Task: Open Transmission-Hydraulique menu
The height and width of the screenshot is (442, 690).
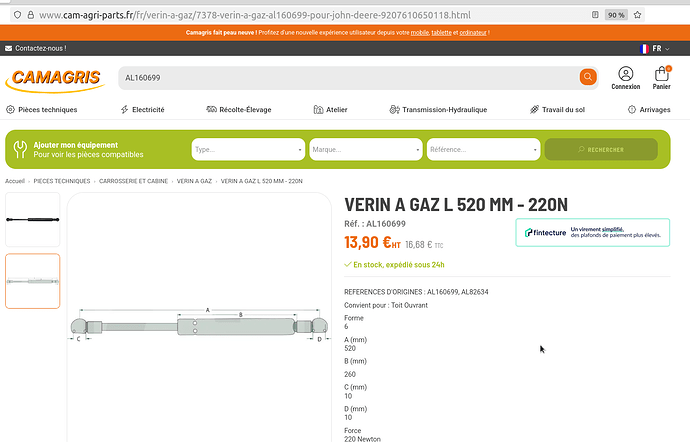Action: [x=444, y=110]
